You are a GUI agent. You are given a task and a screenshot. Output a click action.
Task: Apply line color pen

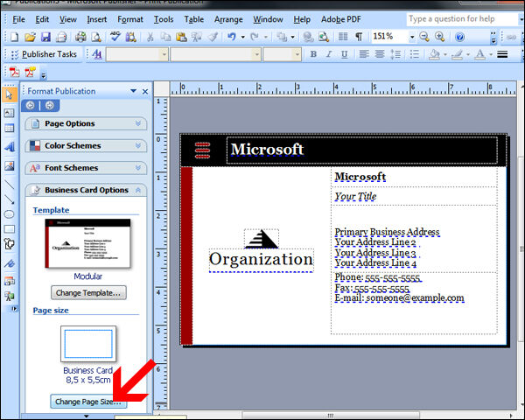click(x=457, y=54)
